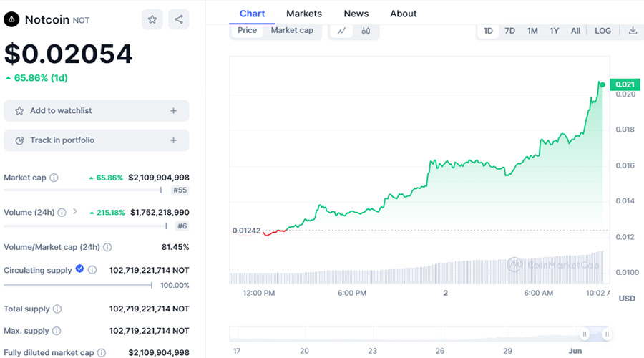This screenshot has height=358, width=644.
Task: Select the 7D time range button
Action: [x=509, y=31]
